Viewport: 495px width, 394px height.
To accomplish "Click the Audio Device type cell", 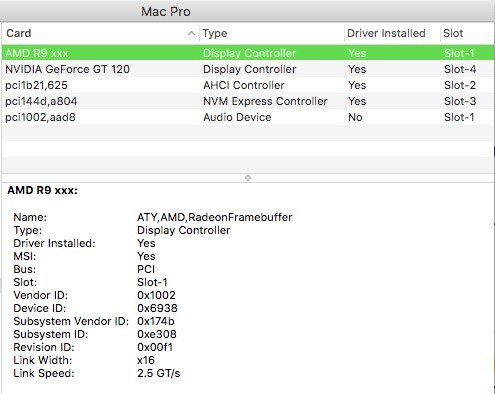I will click(x=237, y=117).
